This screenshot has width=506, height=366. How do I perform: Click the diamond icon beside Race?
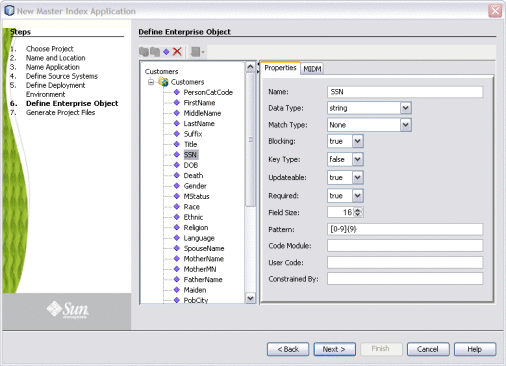pyautogui.click(x=177, y=207)
